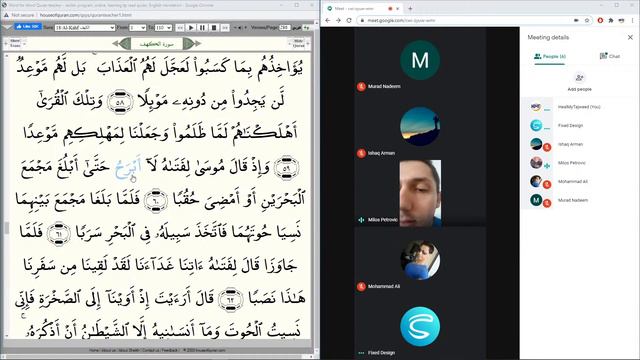Viewport: 640px width, 360px height.
Task: Toggle the Hide Quran panel button
Action: (298, 43)
